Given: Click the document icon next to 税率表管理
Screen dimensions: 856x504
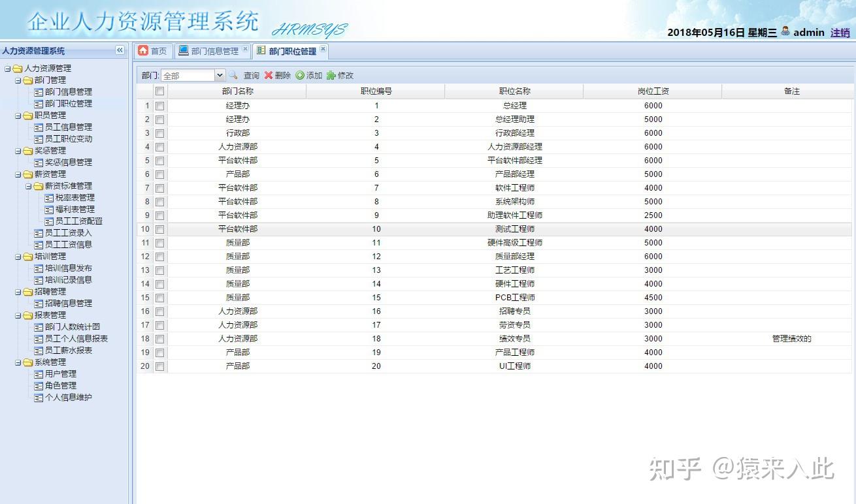Looking at the screenshot, I should point(48,197).
